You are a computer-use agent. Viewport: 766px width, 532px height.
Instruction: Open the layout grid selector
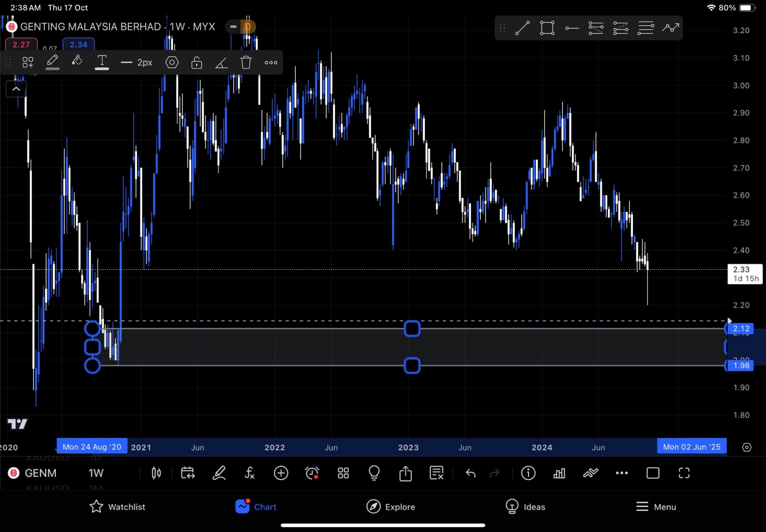pos(343,473)
